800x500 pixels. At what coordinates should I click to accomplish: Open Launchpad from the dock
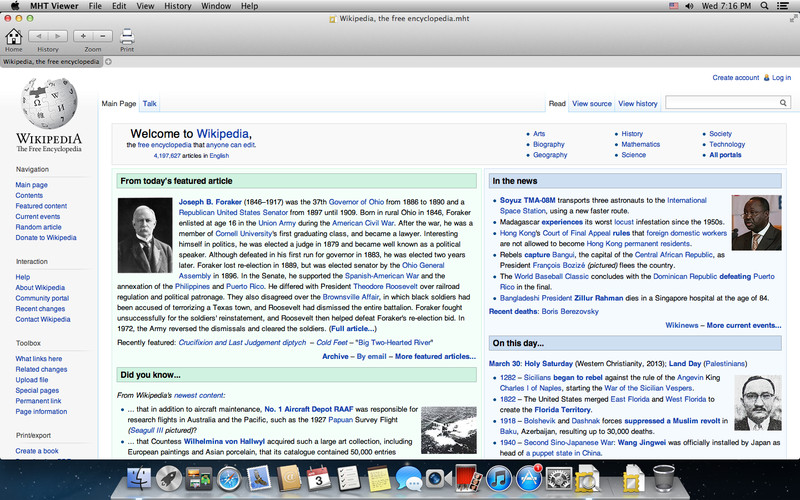point(169,479)
